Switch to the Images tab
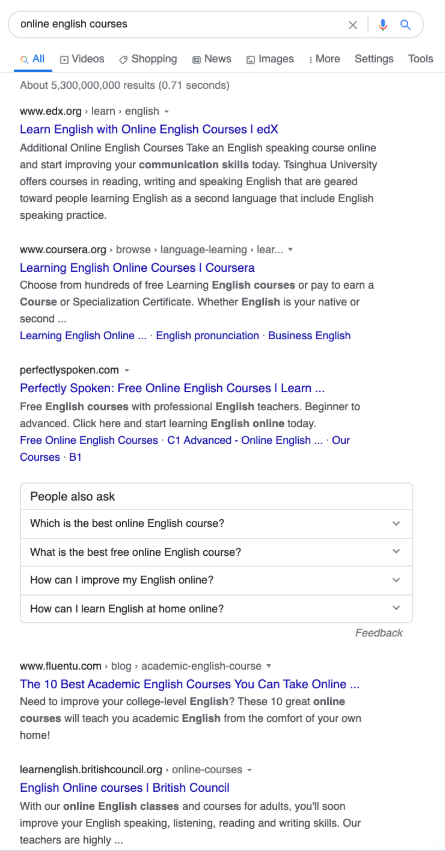 click(x=270, y=59)
